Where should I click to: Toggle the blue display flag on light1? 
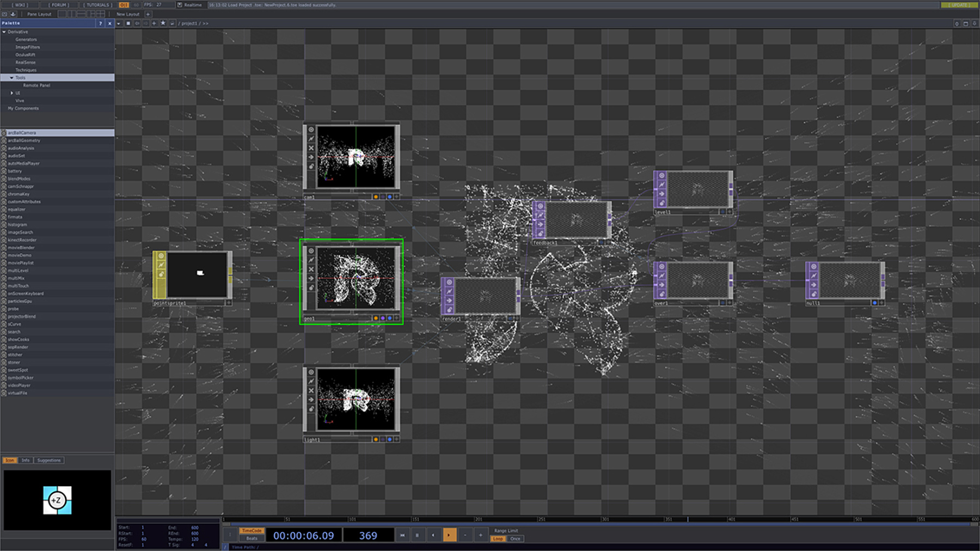(x=389, y=439)
